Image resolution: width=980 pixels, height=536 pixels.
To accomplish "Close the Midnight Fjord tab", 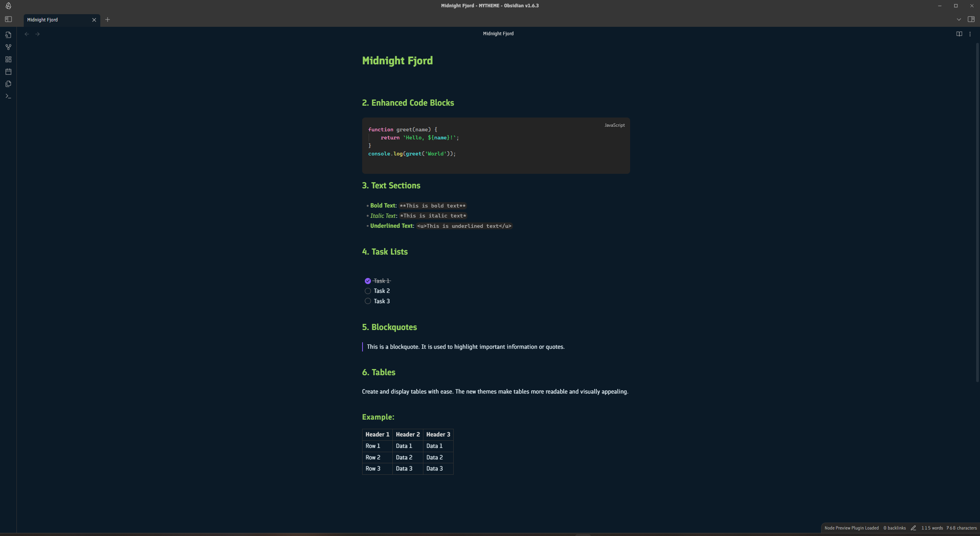I will (x=94, y=20).
